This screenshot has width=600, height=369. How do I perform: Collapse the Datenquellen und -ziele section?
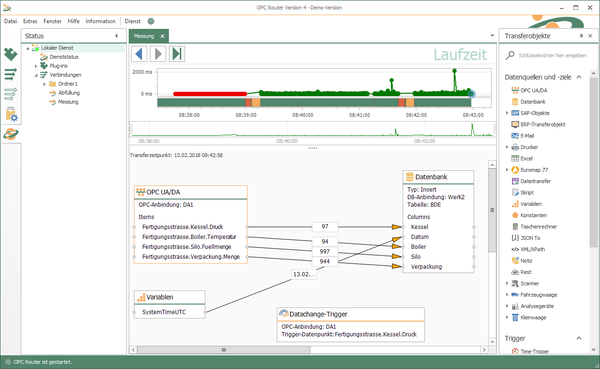(579, 77)
